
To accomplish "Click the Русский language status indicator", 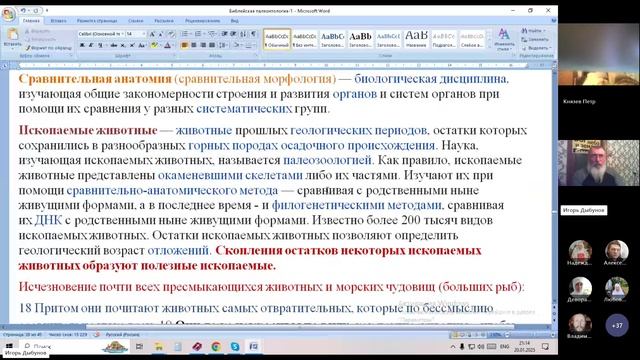I will [x=122, y=335].
